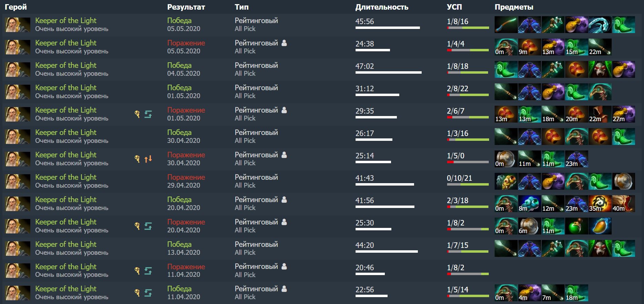Select the item marked 40m in the 41:56 match
Image resolution: width=644 pixels, height=304 pixels.
click(x=623, y=203)
